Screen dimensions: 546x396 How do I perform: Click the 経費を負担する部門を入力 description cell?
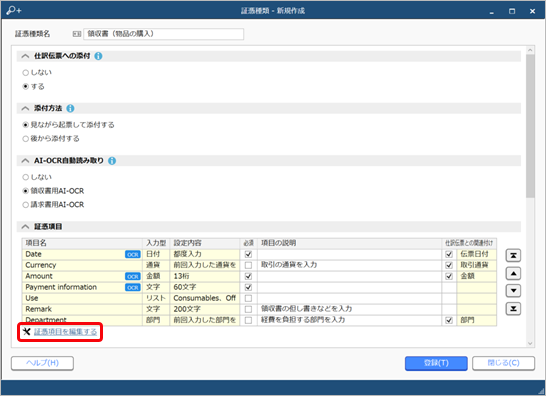click(x=350, y=320)
